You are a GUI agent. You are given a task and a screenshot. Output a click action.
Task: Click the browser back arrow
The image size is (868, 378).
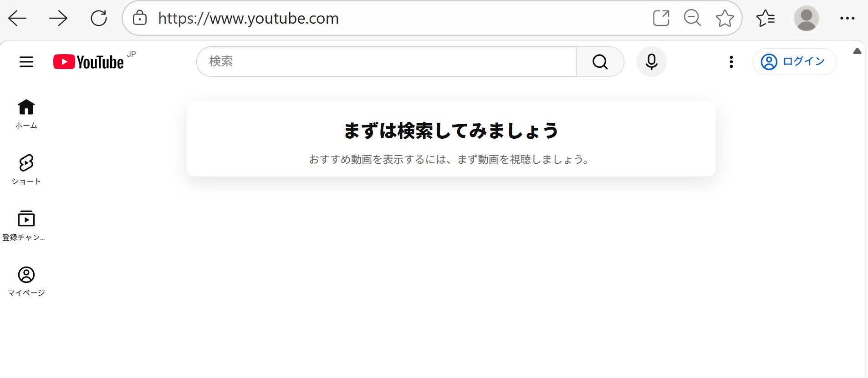click(17, 19)
